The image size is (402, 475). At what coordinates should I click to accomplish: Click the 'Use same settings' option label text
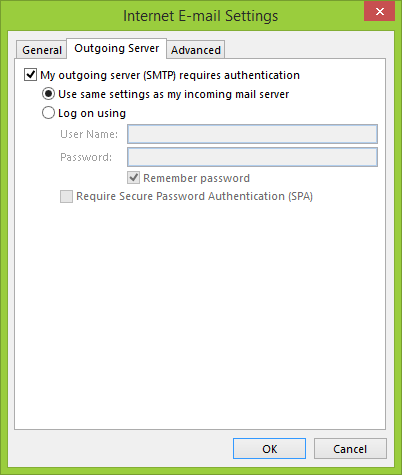coord(173,94)
